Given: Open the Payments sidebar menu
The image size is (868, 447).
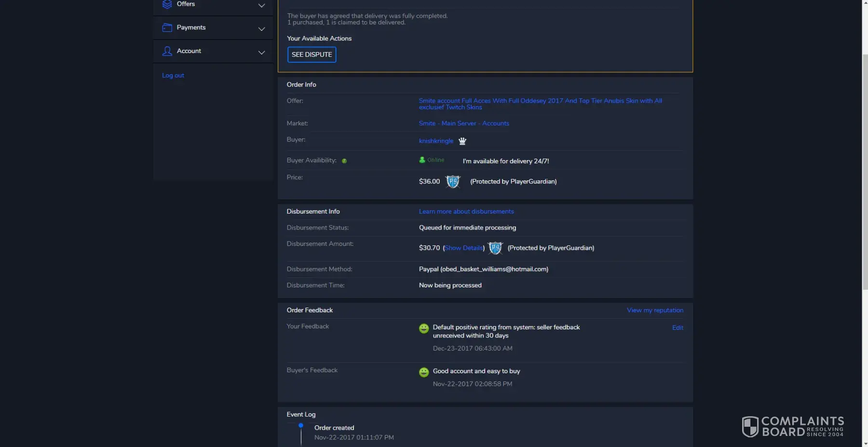Looking at the screenshot, I should click(x=213, y=28).
